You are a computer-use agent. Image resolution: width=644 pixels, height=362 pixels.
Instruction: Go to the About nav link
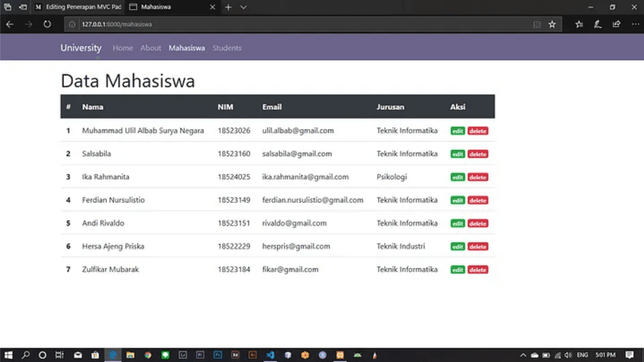click(150, 48)
